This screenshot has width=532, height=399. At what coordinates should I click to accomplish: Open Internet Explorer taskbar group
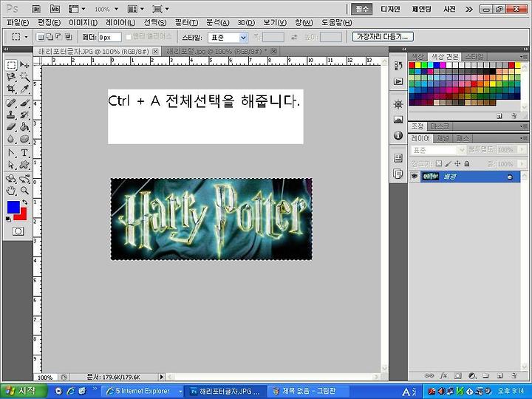point(142,391)
